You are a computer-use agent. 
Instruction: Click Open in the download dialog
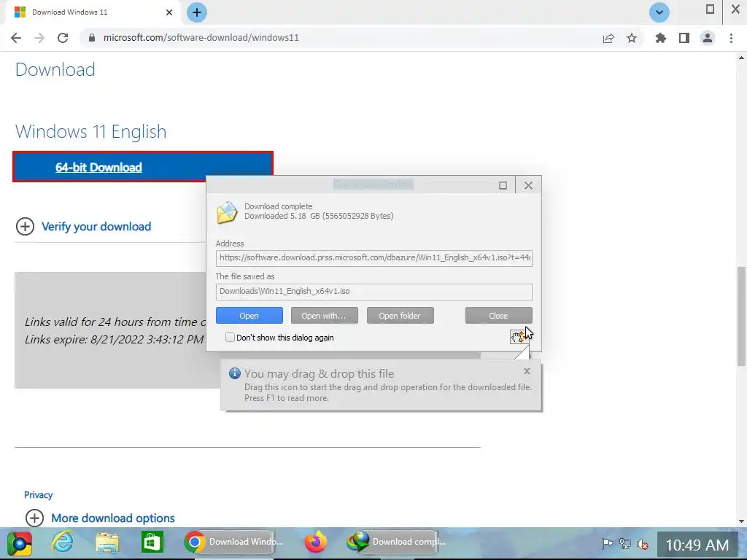[x=249, y=315]
